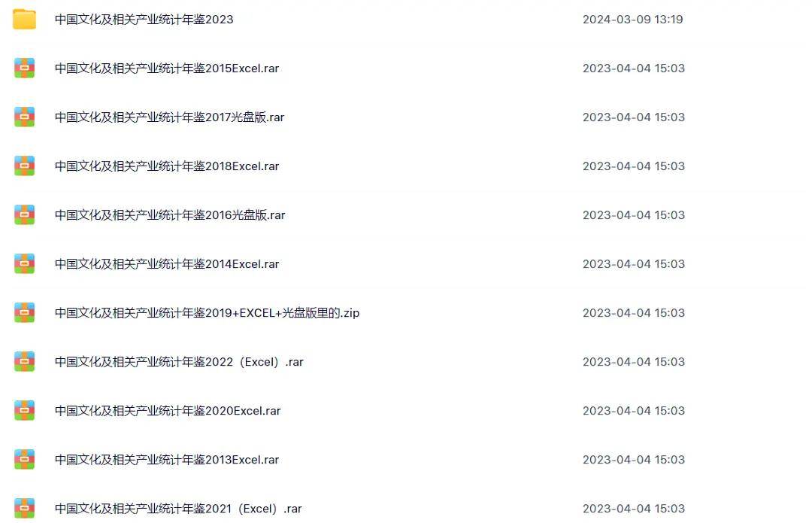Open file name 中国文化及相关产业统计年鉴2023
812x523 pixels.
pos(144,19)
